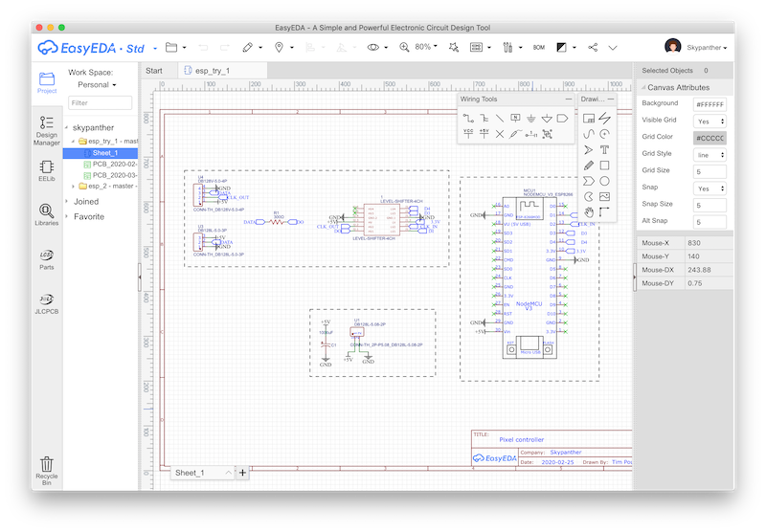Select the Freehand pencil draw tool
Screen dimensions: 766x532
(589, 166)
